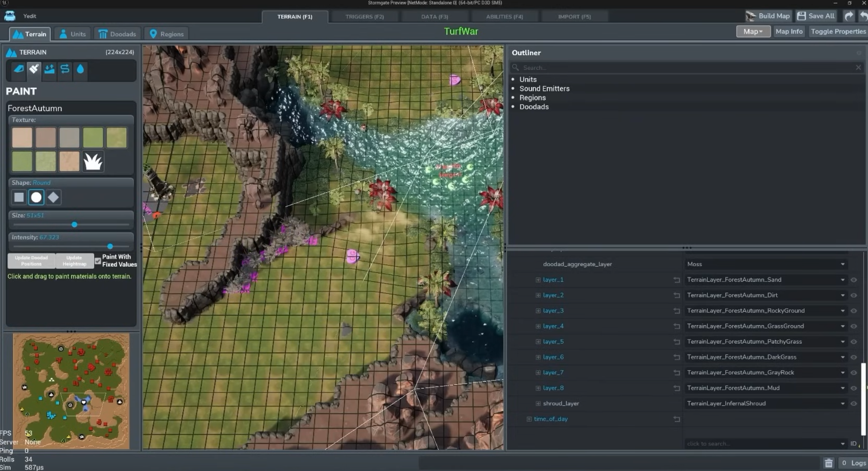This screenshot has height=471, width=868.
Task: Pick the square brush shape
Action: pyautogui.click(x=19, y=197)
